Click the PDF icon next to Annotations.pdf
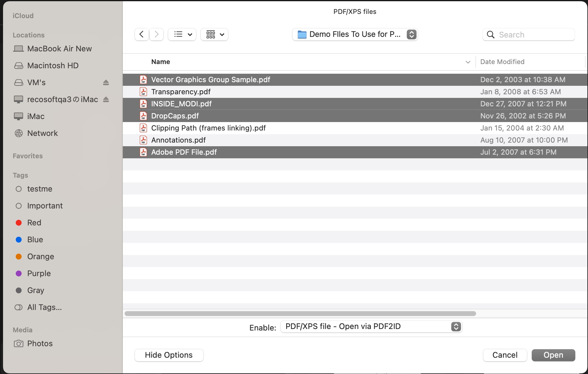Viewport: 588px width, 374px height. click(x=143, y=140)
